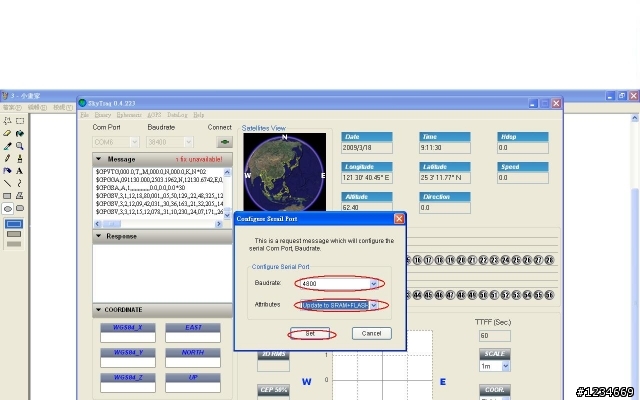This screenshot has width=640, height=400.
Task: Click the EAST value field
Action: [x=193, y=337]
